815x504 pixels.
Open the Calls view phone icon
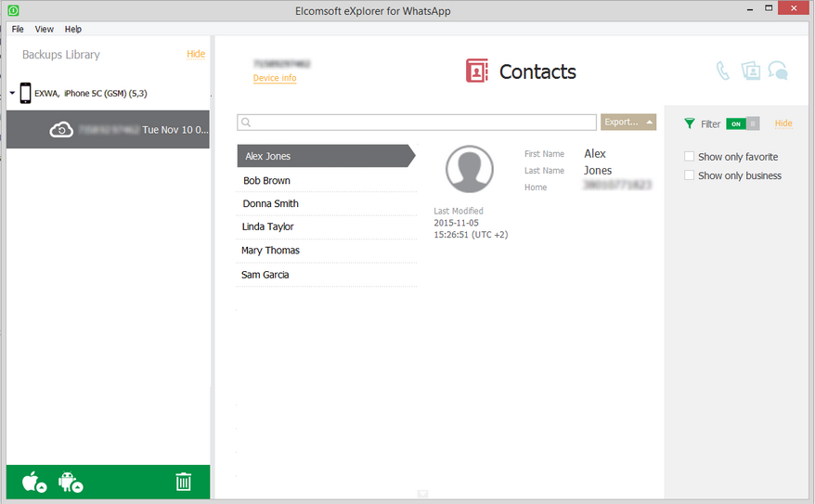click(x=722, y=71)
